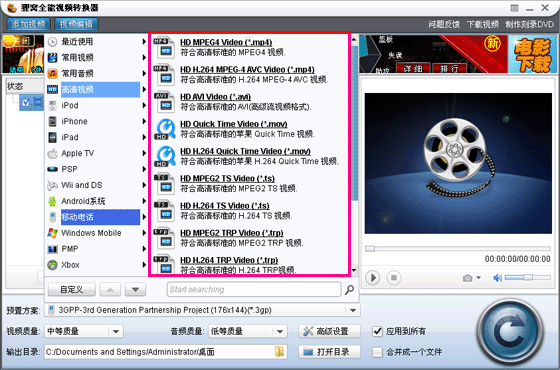560x370 pixels.
Task: Click the HD Quick Time Video icon
Action: (x=165, y=129)
